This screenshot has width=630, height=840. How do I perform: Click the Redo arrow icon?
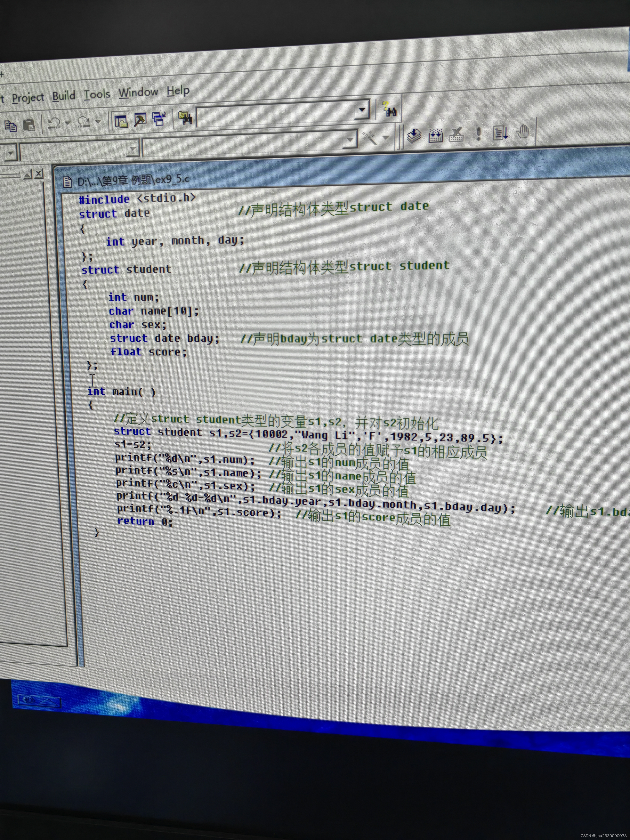(x=83, y=122)
